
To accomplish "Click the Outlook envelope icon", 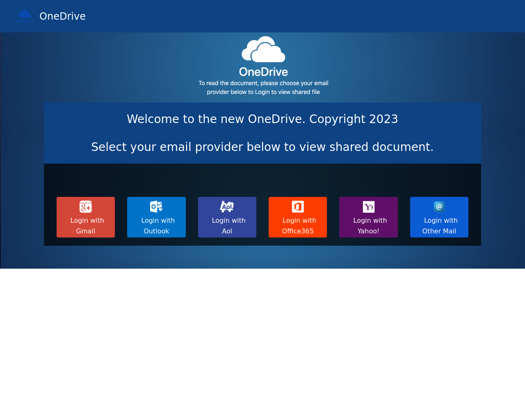I will 156,207.
